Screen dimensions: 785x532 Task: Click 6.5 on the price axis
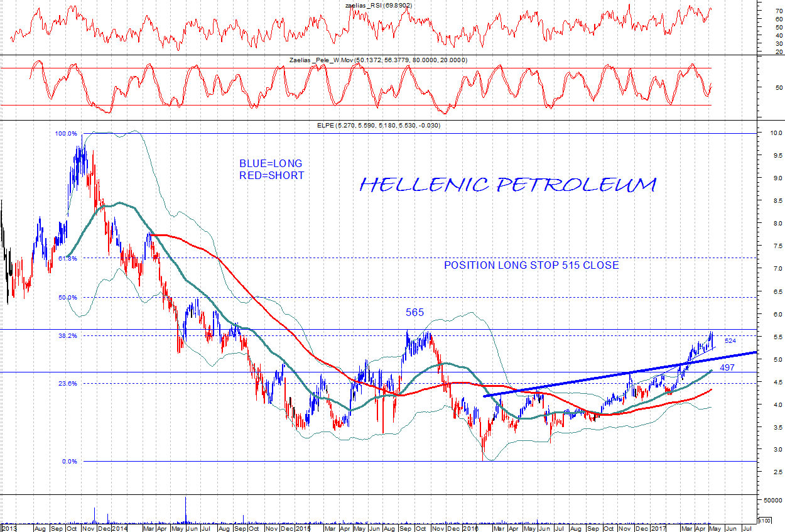point(777,292)
